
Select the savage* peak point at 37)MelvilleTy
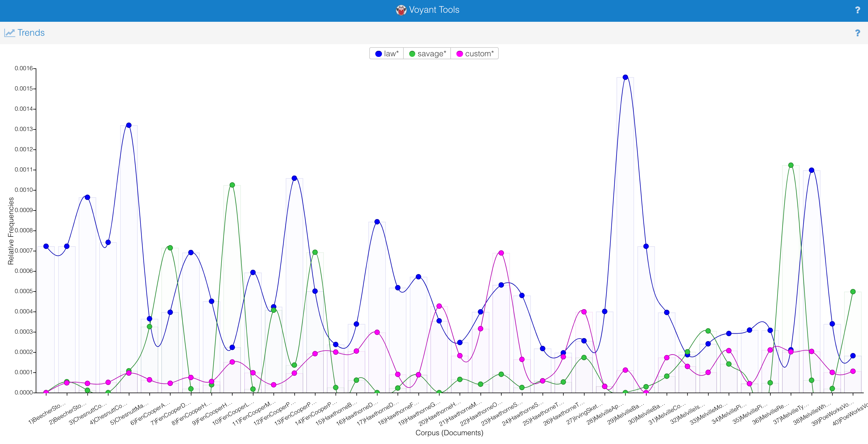791,165
